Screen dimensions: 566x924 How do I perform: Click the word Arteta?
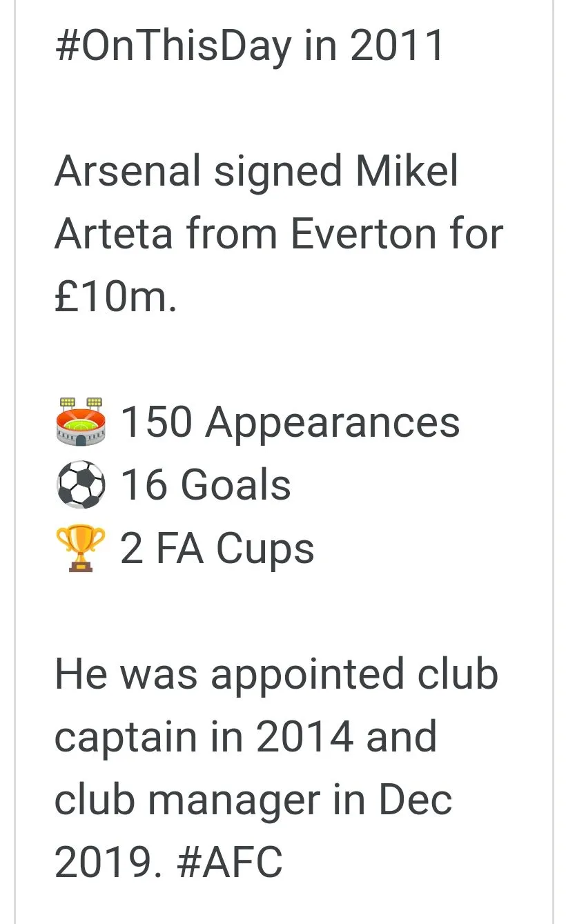pos(113,234)
